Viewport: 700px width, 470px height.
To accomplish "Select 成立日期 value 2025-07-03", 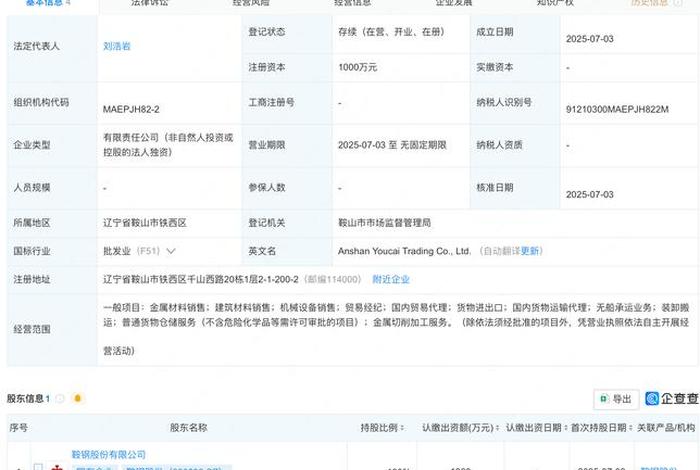I will click(x=590, y=39).
